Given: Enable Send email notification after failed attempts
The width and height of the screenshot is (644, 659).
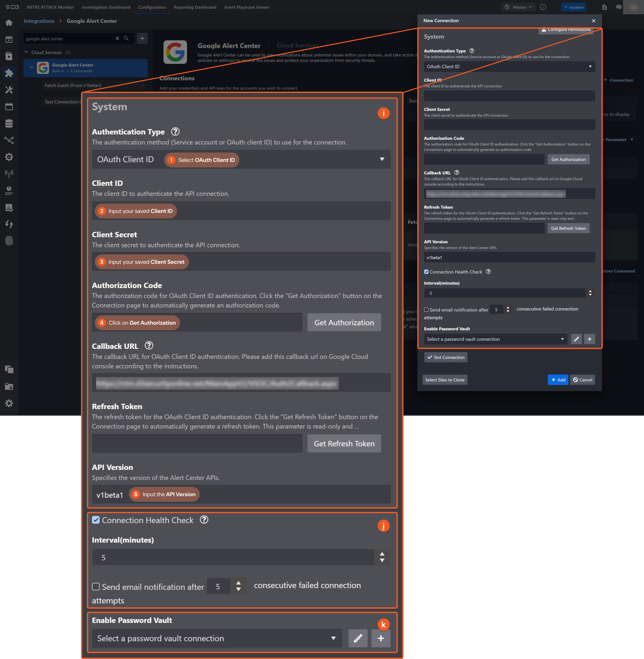Looking at the screenshot, I should tap(96, 587).
